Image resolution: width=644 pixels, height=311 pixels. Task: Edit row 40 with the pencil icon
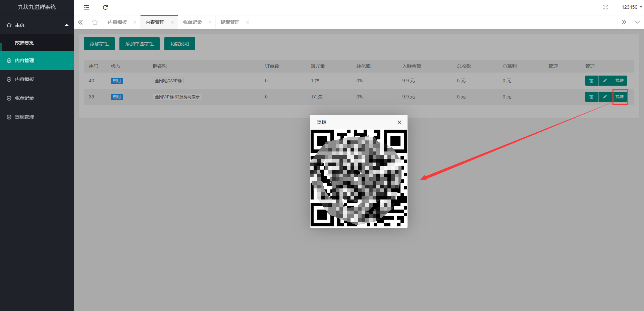click(x=605, y=81)
